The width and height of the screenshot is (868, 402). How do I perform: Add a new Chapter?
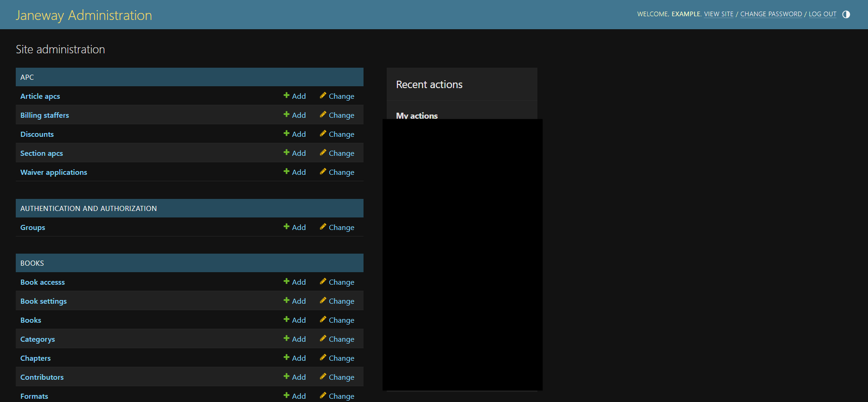tap(295, 358)
